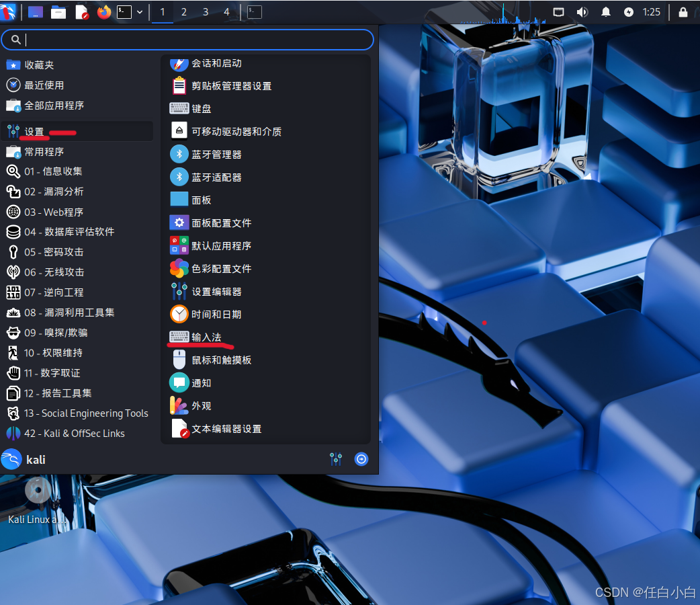Open category 04 - 数据库评估软件
Image resolution: width=700 pixels, height=605 pixels.
tap(77, 232)
